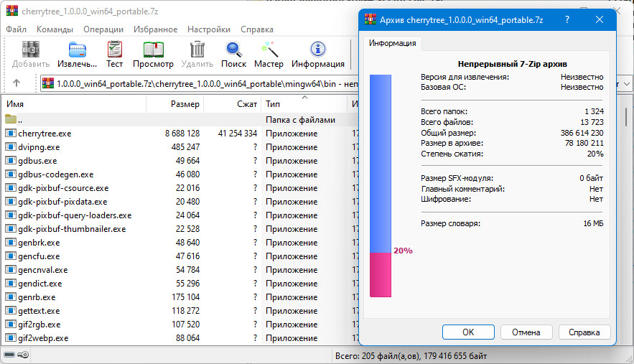Click the 'Непрерывный 7-Zip архив' heading
The height and width of the screenshot is (364, 634).
512,63
